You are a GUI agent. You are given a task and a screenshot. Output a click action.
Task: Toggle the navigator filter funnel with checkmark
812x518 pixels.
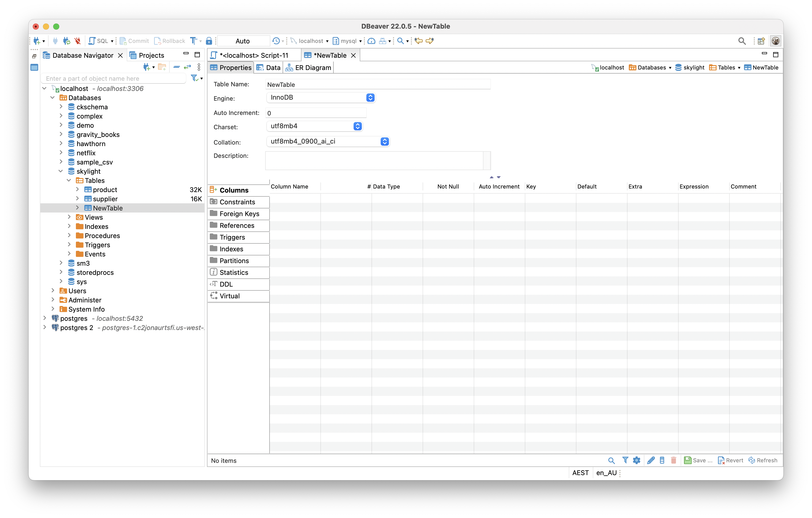[x=195, y=78]
